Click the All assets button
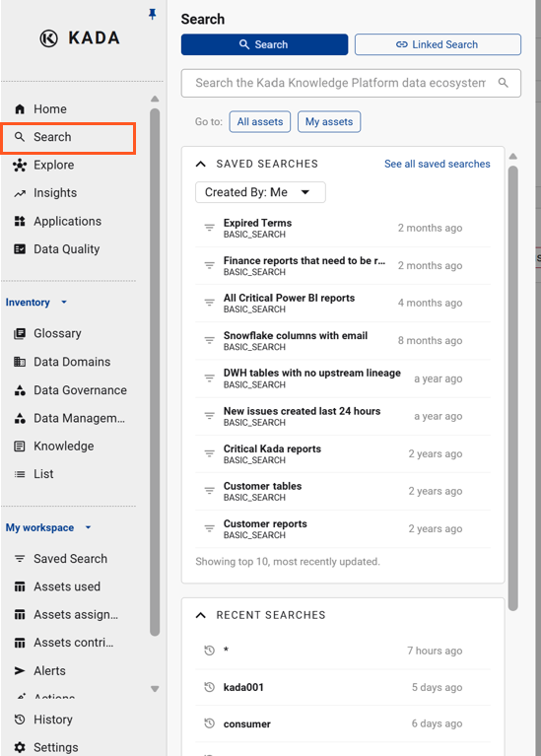 pyautogui.click(x=260, y=121)
